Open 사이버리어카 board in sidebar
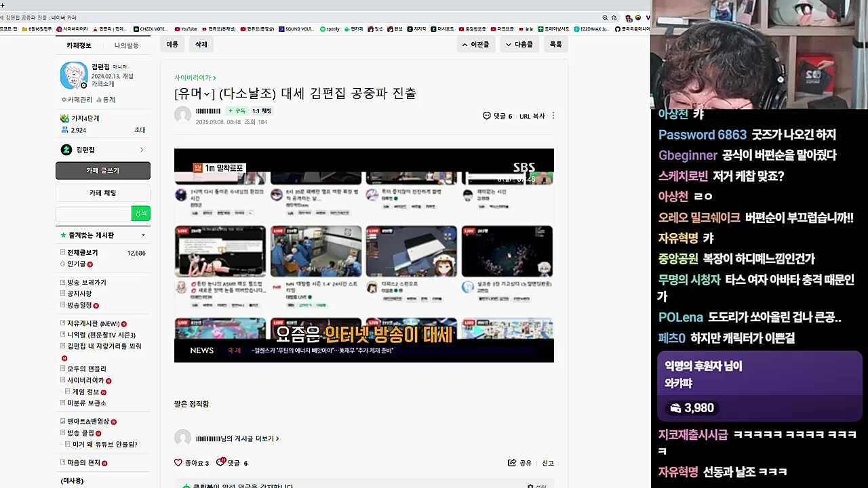 (x=86, y=380)
